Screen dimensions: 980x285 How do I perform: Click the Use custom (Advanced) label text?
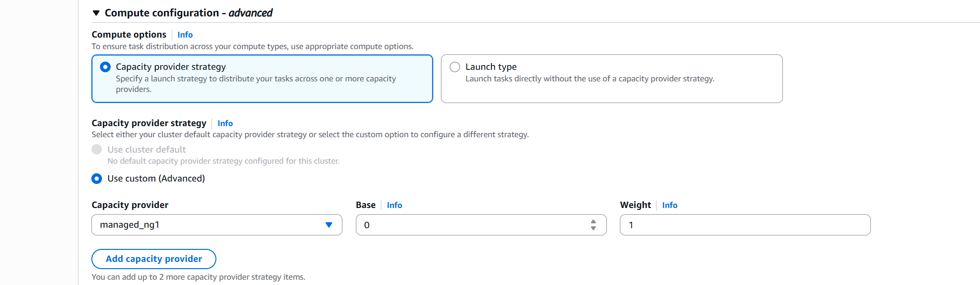[156, 179]
